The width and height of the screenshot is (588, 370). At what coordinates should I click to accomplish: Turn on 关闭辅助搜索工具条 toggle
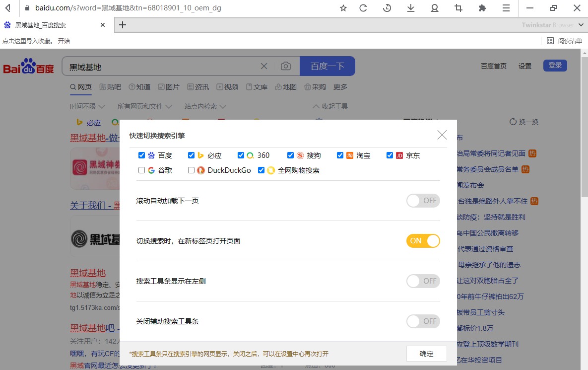423,321
